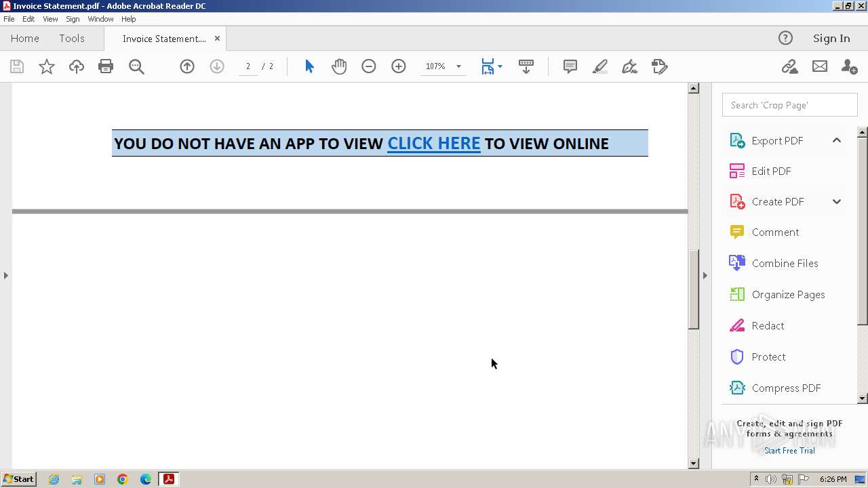This screenshot has width=868, height=488.
Task: Open the Sign menu
Action: (x=73, y=19)
